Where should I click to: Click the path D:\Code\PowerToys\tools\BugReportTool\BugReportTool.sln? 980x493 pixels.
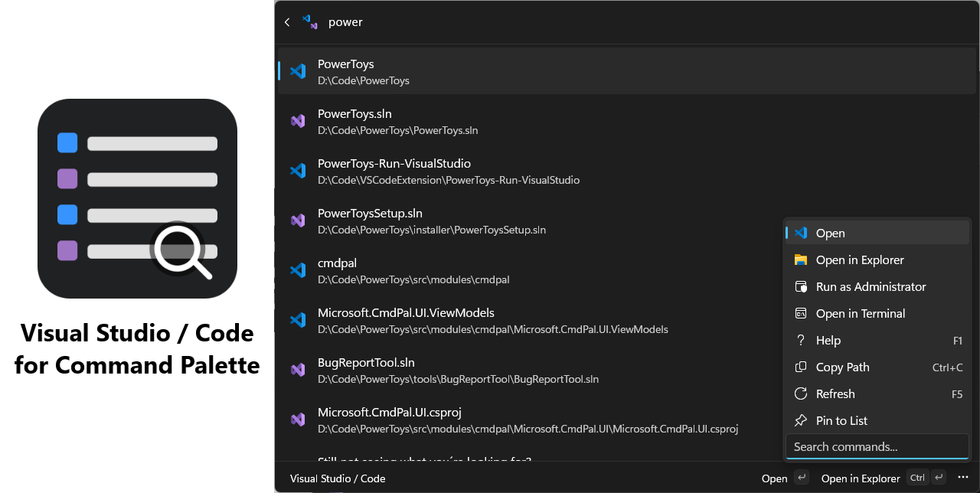point(458,379)
